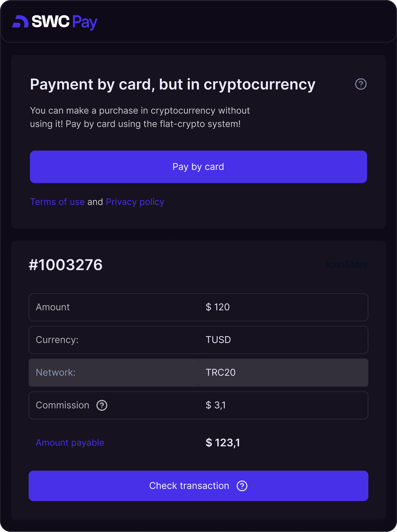Click the Amount payable label
Viewport: 397px width, 532px height.
70,443
